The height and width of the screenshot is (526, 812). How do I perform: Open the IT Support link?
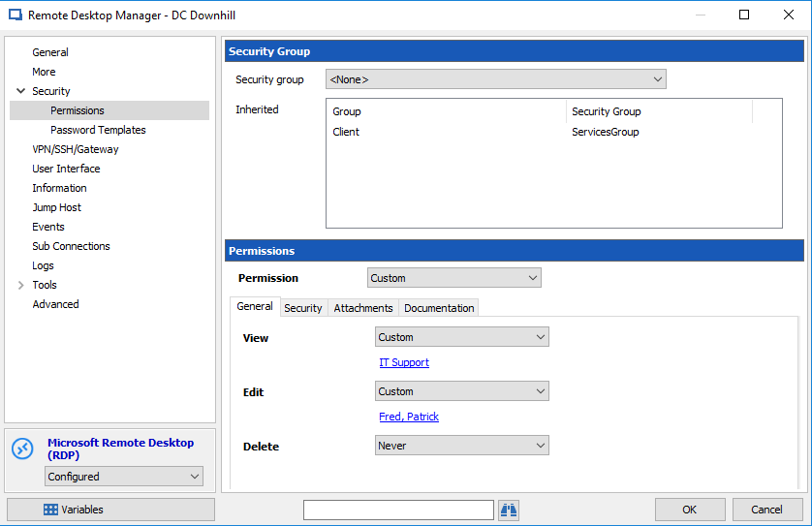404,362
